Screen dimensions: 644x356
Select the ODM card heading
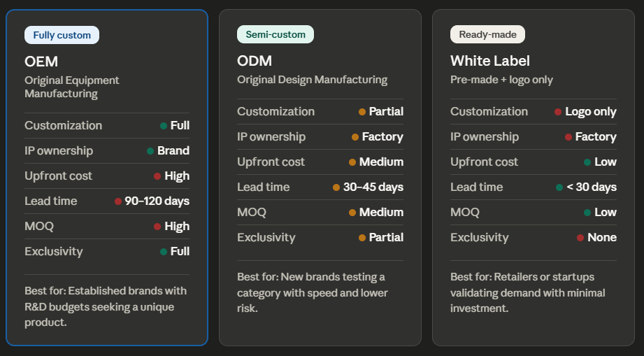[255, 61]
